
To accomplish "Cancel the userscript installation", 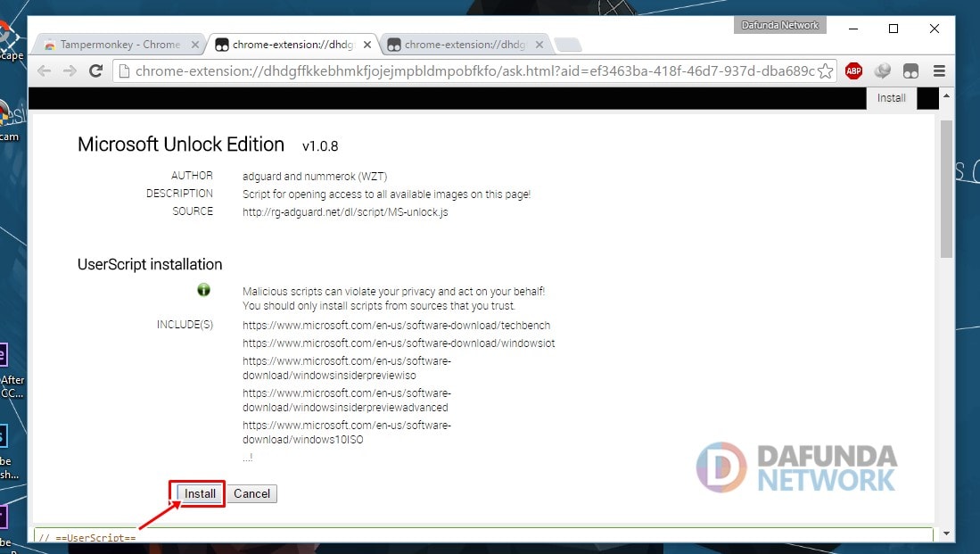I will pyautogui.click(x=251, y=493).
